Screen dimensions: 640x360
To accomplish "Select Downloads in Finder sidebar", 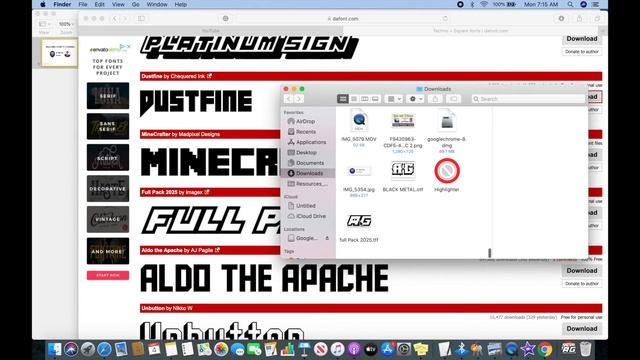I will 309,173.
